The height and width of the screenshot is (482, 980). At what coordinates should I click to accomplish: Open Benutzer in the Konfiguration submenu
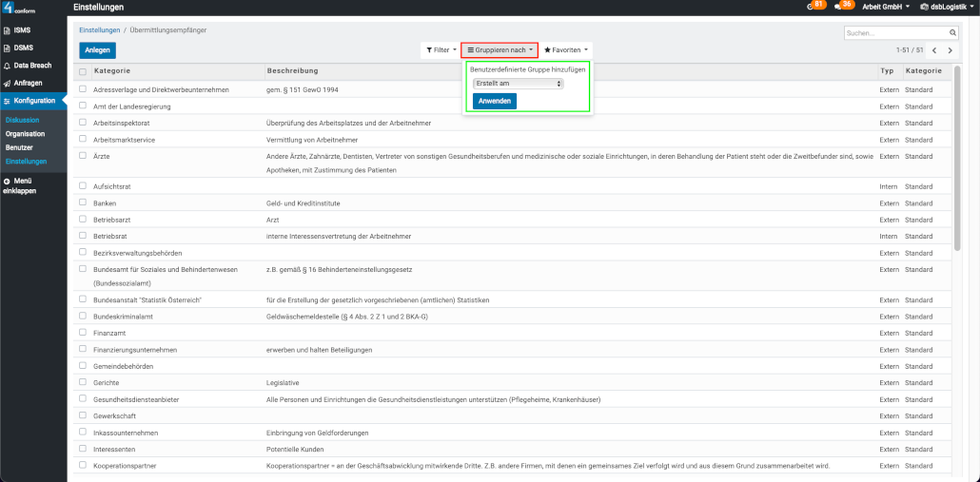pos(19,147)
